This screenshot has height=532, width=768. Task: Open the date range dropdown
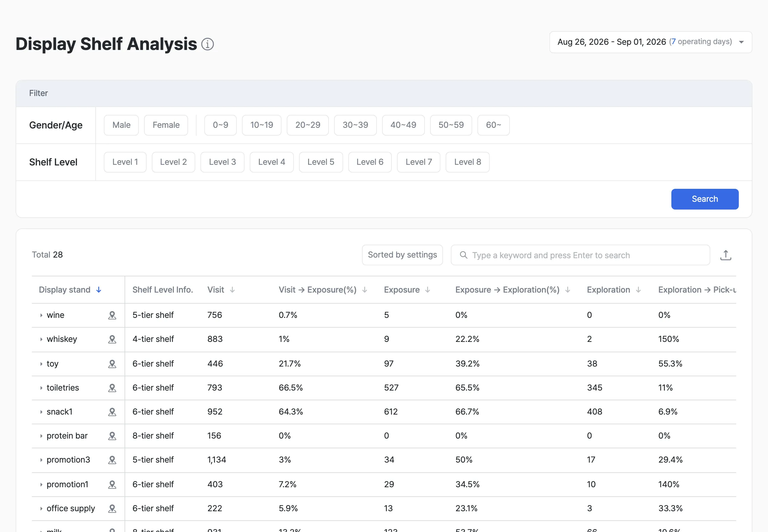(650, 42)
